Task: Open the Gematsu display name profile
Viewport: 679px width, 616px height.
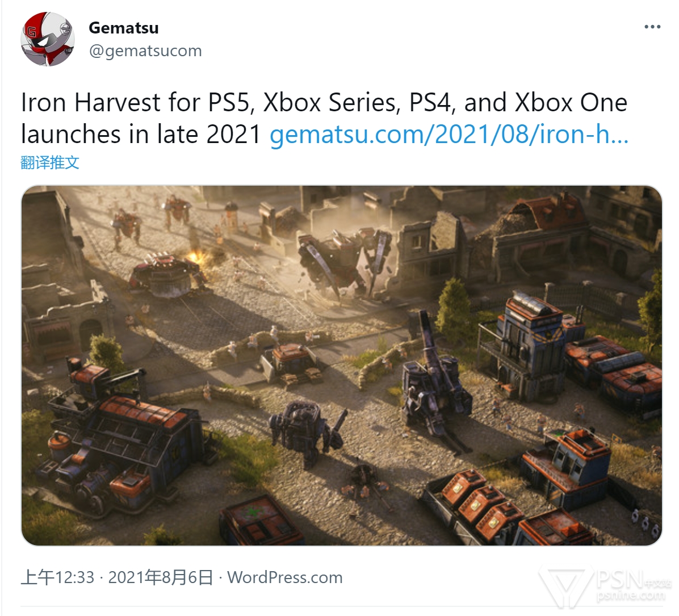Action: pos(124,28)
